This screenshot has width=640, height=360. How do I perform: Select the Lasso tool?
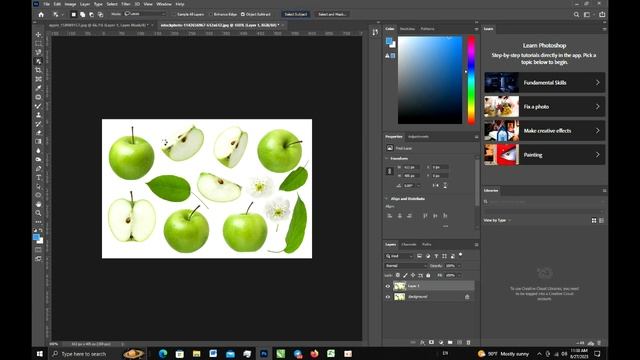point(38,52)
